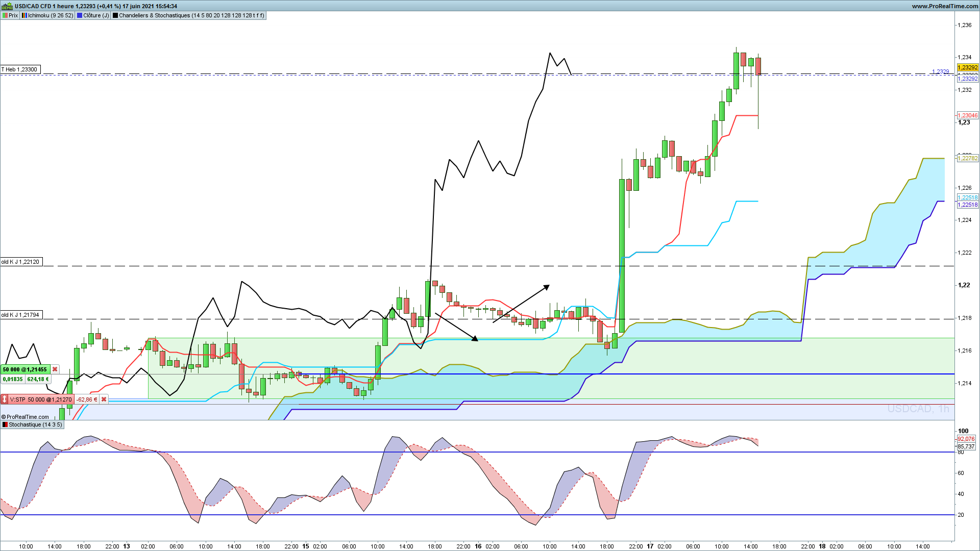Click the 624,18 € profit label
The height and width of the screenshot is (551, 980).
tap(38, 379)
